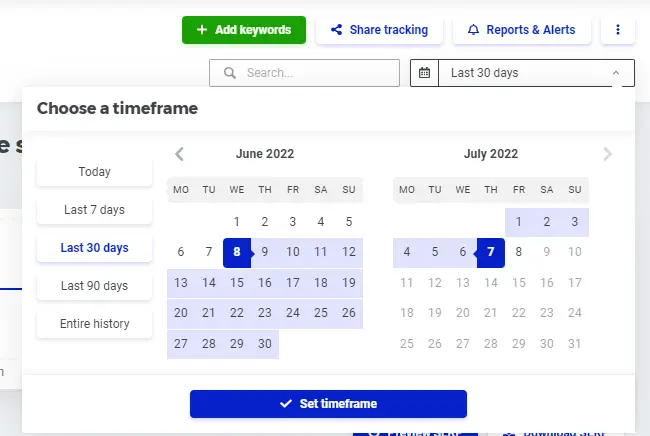Confirm with the Set timeframe button
Screen dimensions: 650x436
(328, 404)
